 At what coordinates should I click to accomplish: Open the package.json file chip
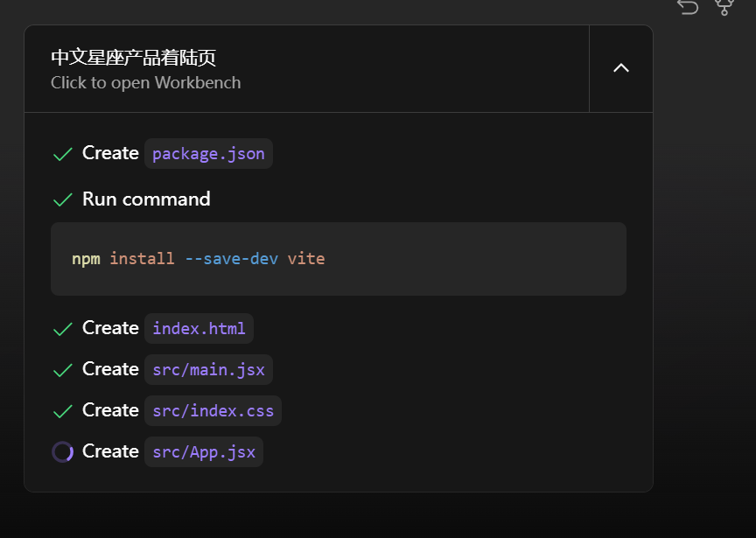pyautogui.click(x=208, y=154)
